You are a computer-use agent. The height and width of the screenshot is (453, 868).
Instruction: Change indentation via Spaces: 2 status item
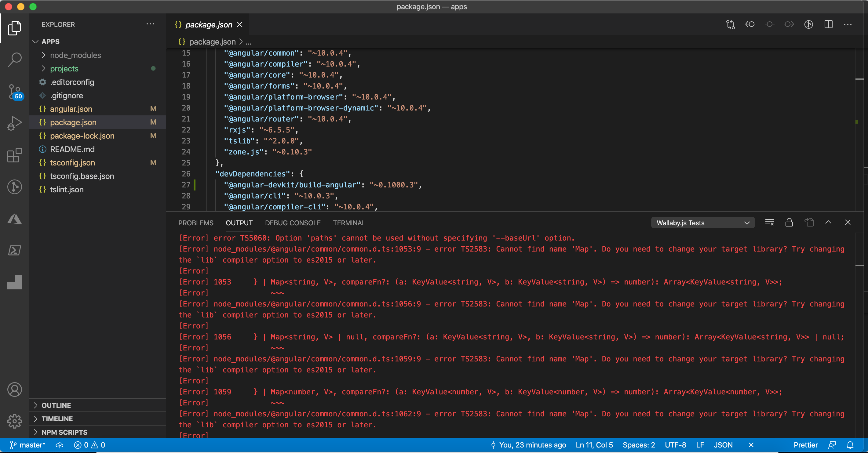coord(639,445)
